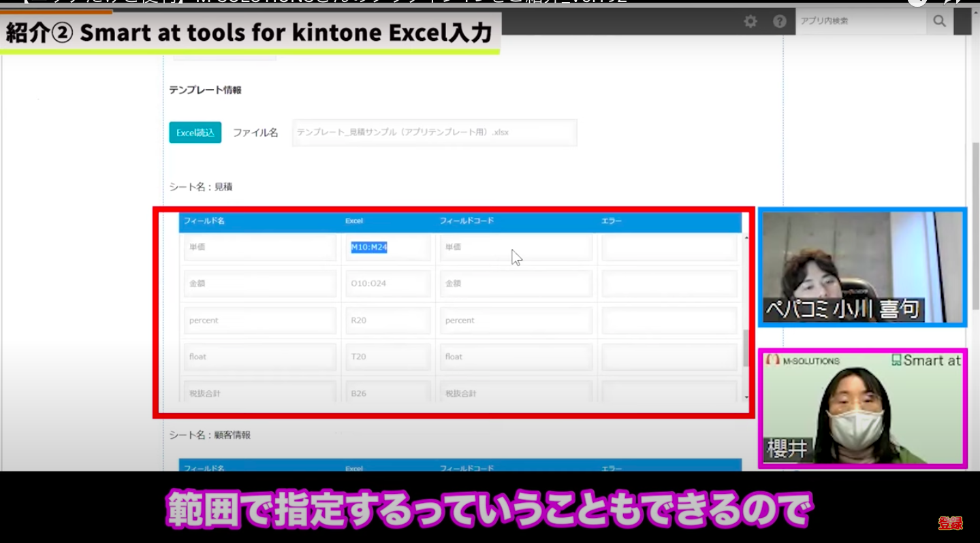Click the search magnifier icon
This screenshot has height=543, width=980.
click(939, 21)
